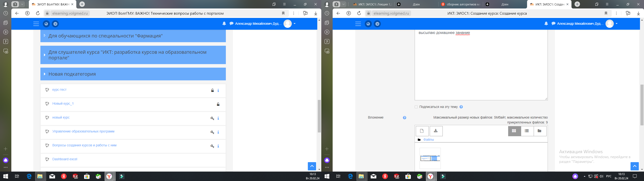Open the side menu in ЭИОП ВолгГМУ window
Screen dimensions: 644x181
coord(36,24)
